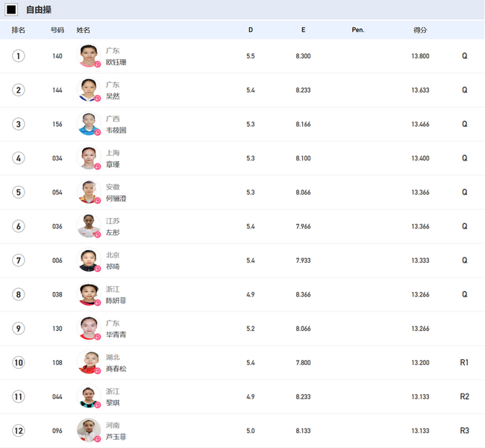Click the pink badge on bib 034's photo
Image resolution: width=485 pixels, height=448 pixels.
[98, 167]
